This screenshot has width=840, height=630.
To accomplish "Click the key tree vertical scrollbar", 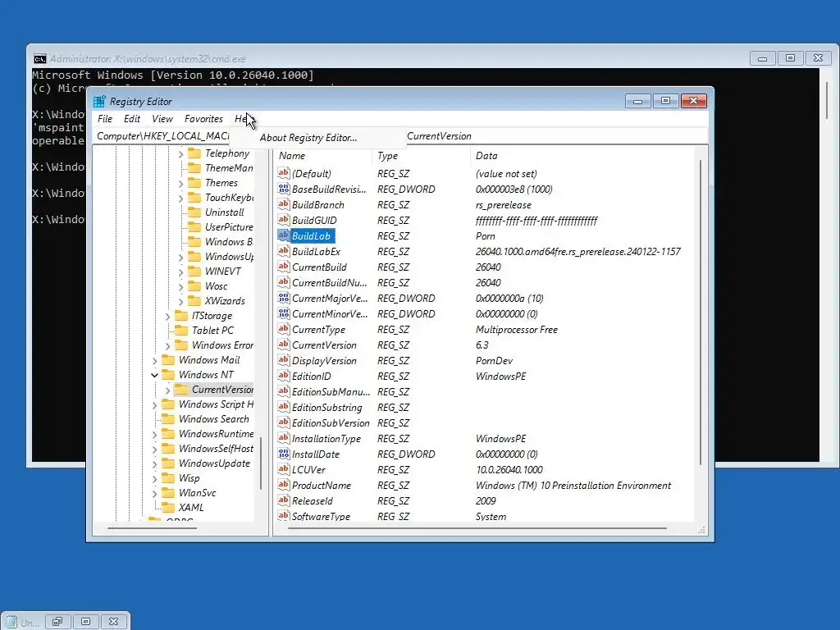I will coord(261,463).
